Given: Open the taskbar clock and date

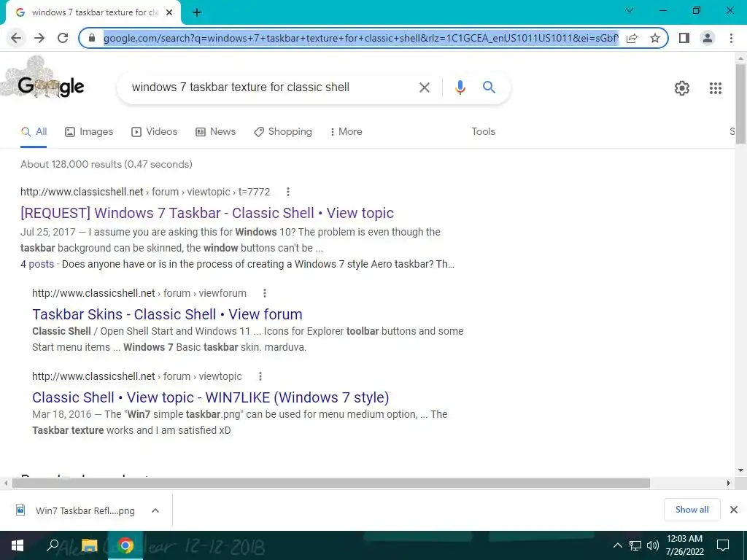Looking at the screenshot, I should (684, 545).
